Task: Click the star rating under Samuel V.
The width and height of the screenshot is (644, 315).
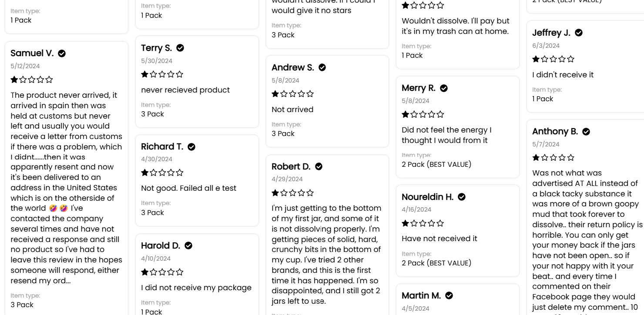Action: [32, 80]
